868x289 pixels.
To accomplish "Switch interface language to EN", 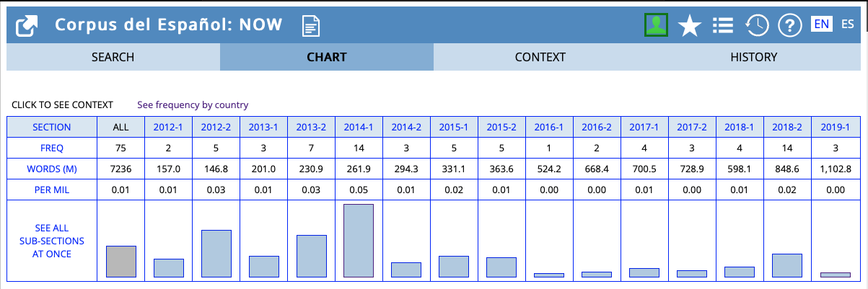I will click(821, 25).
